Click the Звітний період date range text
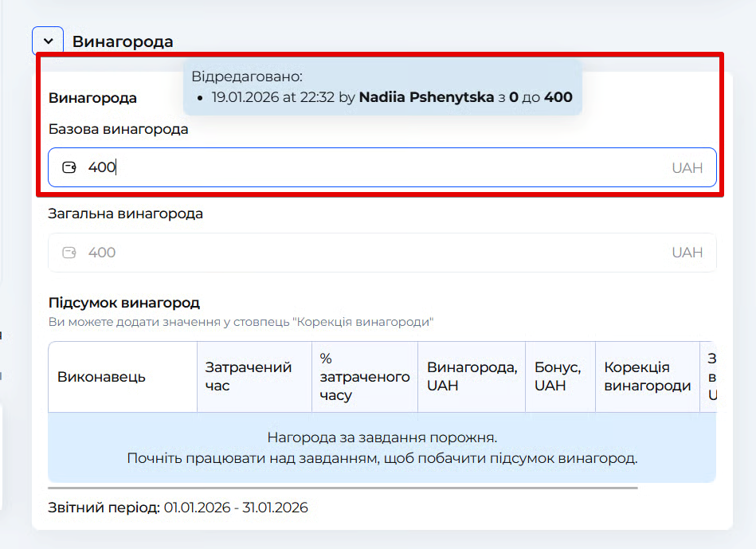Screen dimensions: 756x549 pos(235,508)
